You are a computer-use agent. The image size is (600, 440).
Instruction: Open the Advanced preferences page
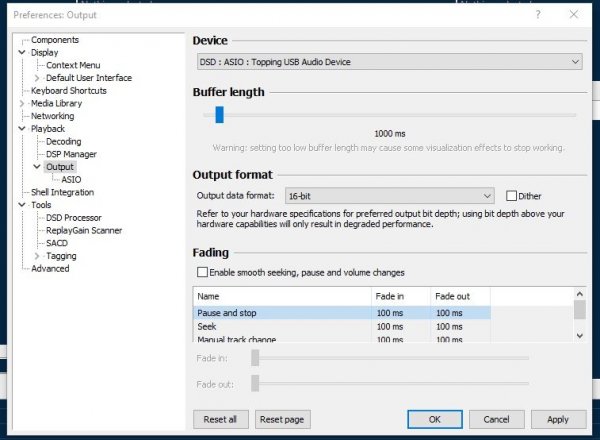pyautogui.click(x=50, y=269)
